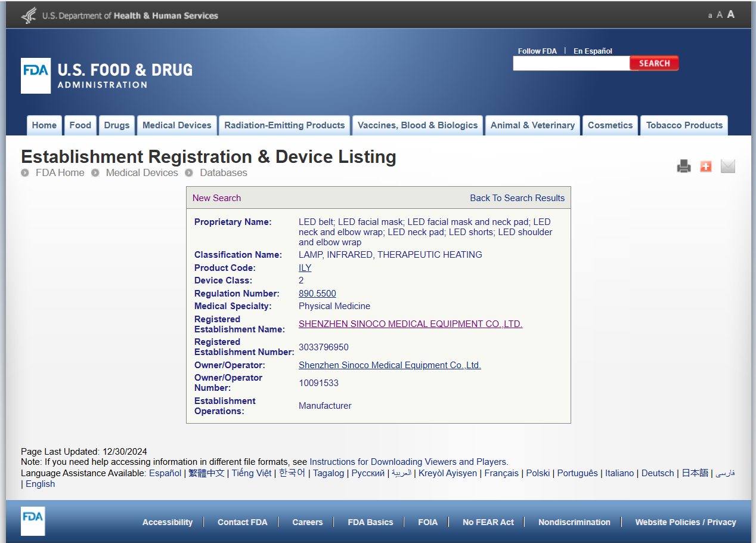Select largest text size 'A'
The width and height of the screenshot is (756, 543).
tap(731, 14)
